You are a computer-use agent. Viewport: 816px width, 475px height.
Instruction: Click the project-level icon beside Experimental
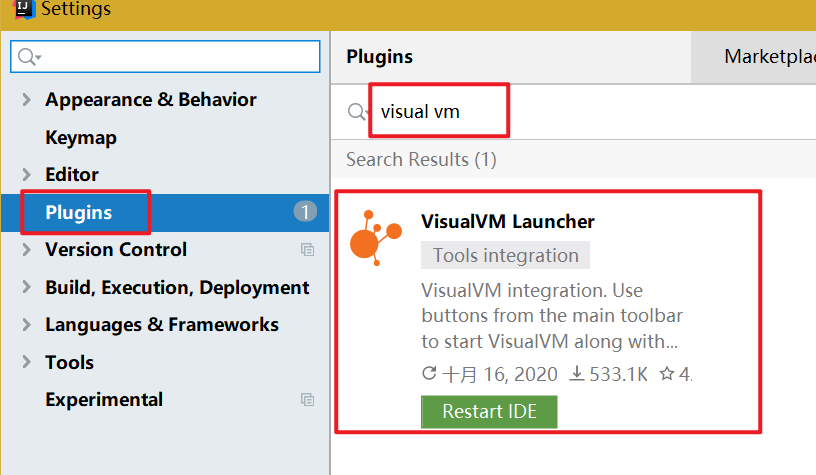point(308,400)
